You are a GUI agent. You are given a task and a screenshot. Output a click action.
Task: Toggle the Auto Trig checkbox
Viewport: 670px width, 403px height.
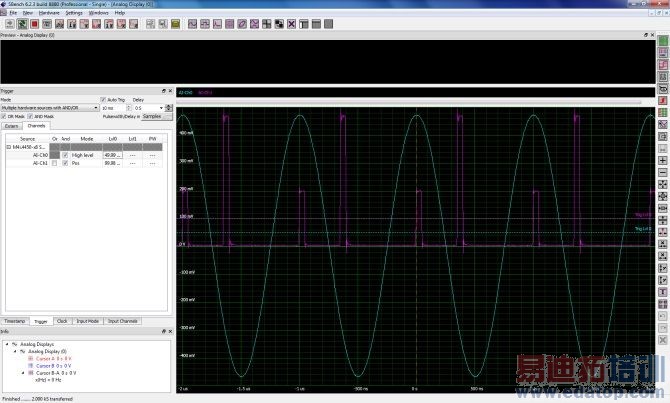click(103, 100)
